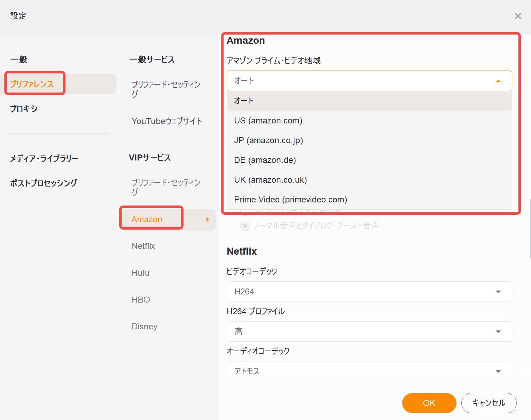
Task: Open YouTubeウェブサイト settings
Action: tap(167, 121)
